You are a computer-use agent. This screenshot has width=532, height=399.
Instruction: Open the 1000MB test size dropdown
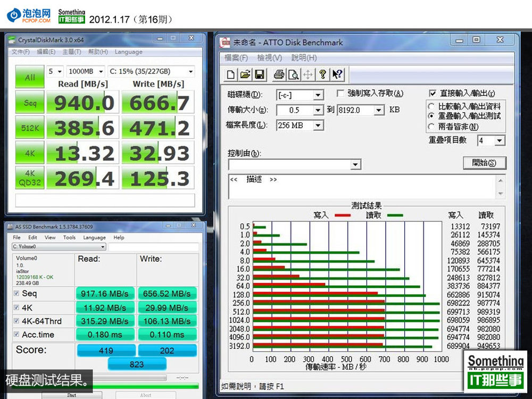point(86,71)
